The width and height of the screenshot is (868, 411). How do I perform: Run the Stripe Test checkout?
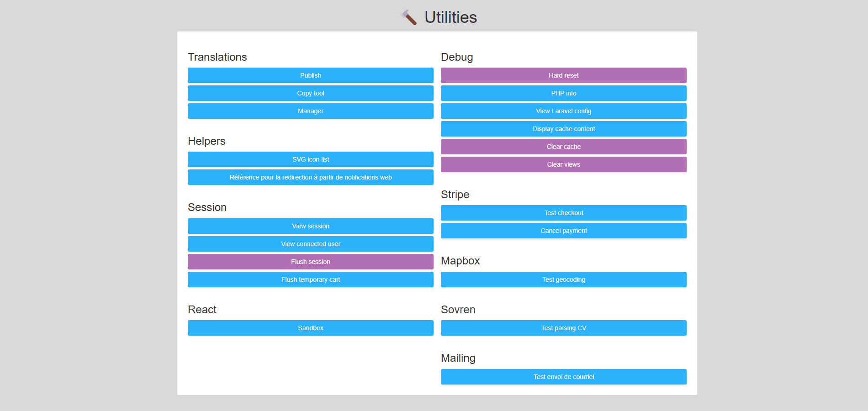pyautogui.click(x=563, y=213)
